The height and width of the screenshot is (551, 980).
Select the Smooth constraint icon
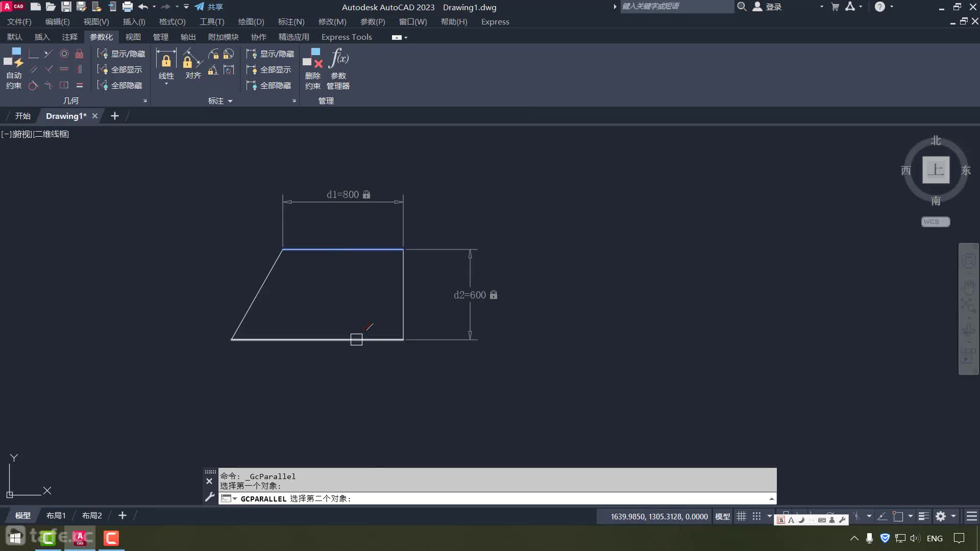click(48, 85)
